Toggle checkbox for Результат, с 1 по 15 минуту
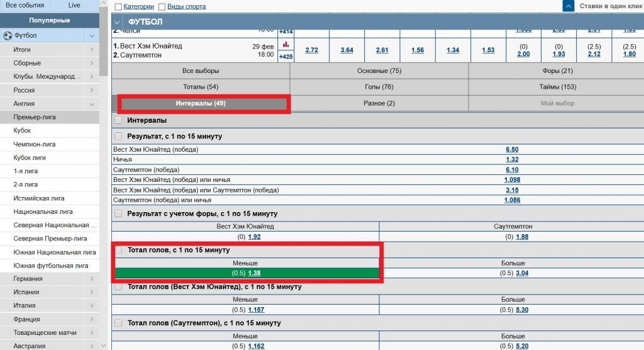 tap(118, 136)
